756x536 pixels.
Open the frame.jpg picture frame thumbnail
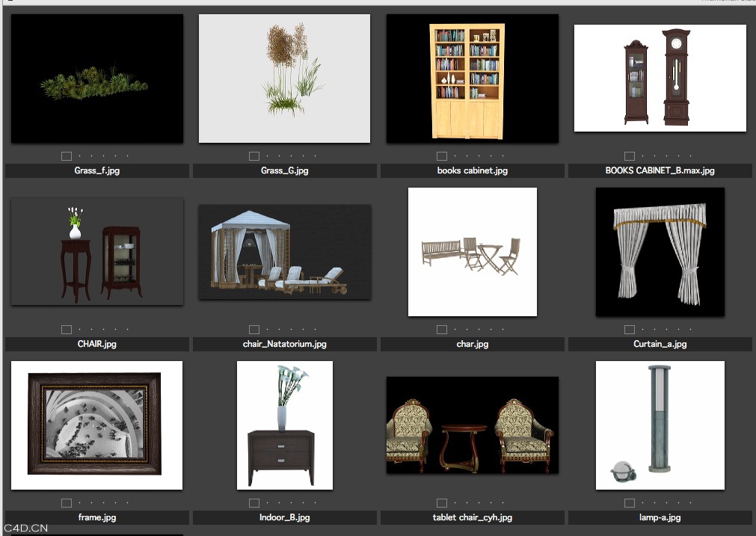point(97,425)
